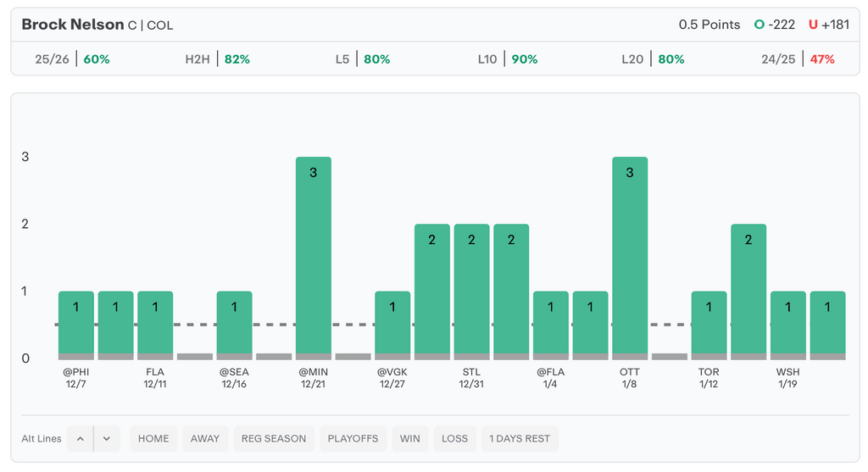This screenshot has height=472, width=868.
Task: Select the 1 DAYS REST filter
Action: (520, 438)
